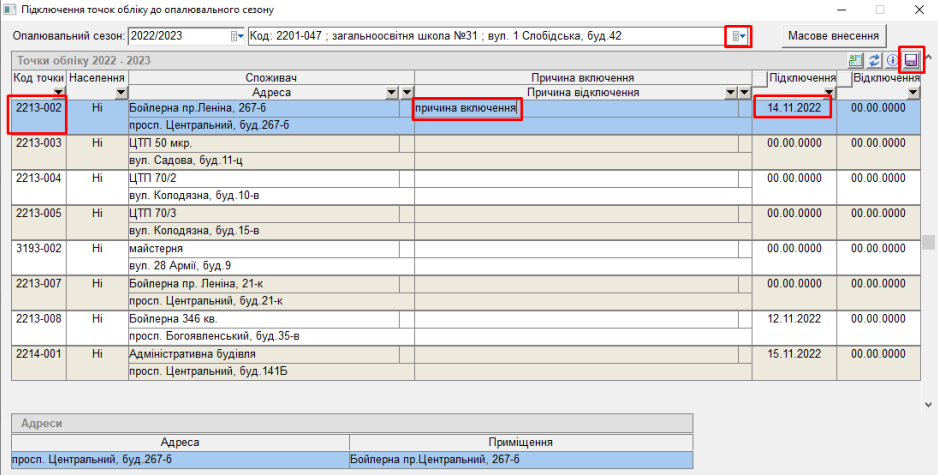
Task: Click the Excel export icon
Action: tap(856, 60)
